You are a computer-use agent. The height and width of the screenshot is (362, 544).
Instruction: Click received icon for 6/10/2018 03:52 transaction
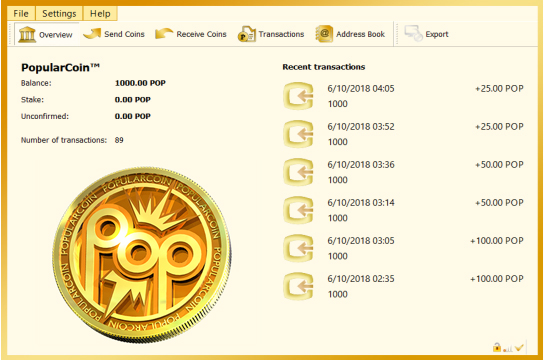298,134
